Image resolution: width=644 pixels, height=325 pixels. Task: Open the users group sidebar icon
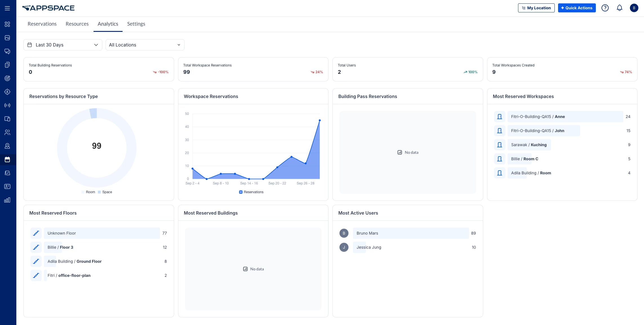(7, 132)
